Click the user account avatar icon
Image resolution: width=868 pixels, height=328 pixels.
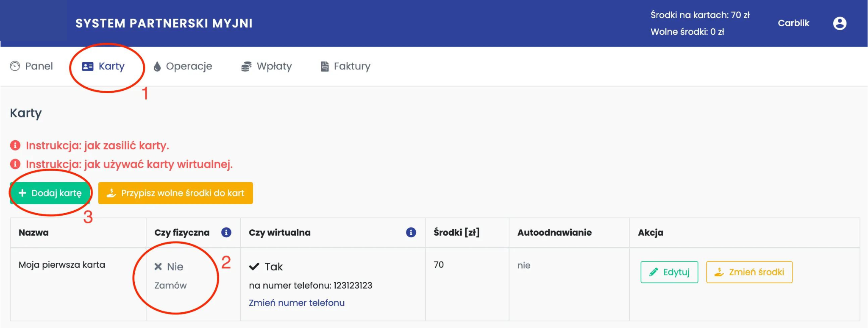tap(840, 23)
